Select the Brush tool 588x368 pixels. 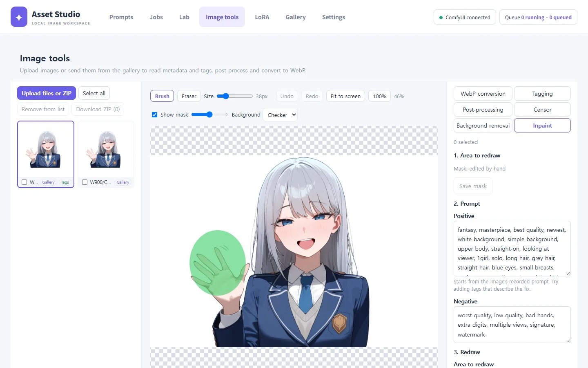tap(162, 96)
